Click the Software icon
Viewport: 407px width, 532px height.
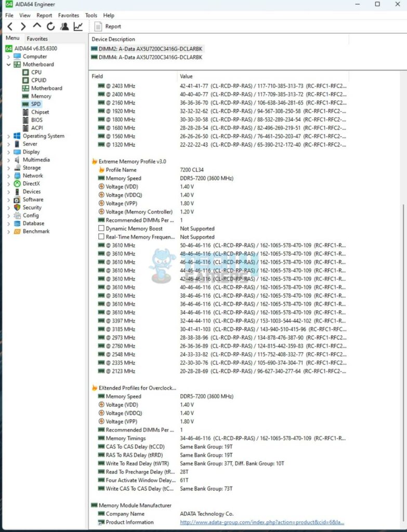tap(17, 199)
